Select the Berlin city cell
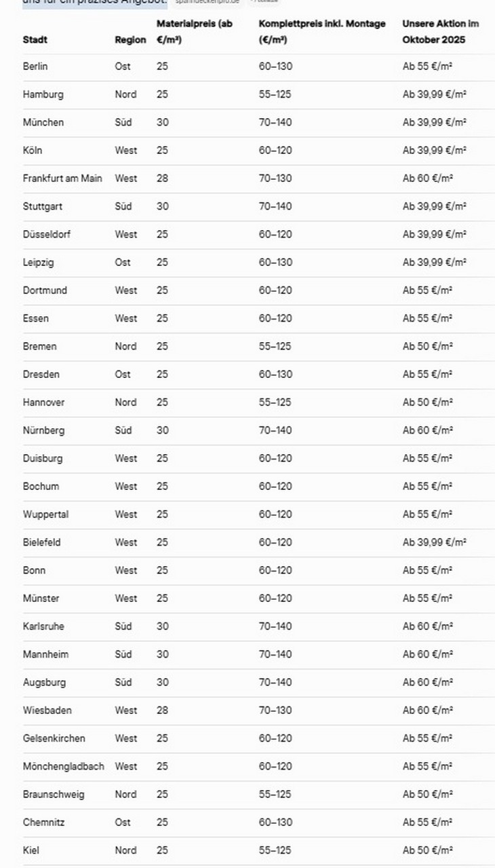495x868 pixels. [35, 67]
